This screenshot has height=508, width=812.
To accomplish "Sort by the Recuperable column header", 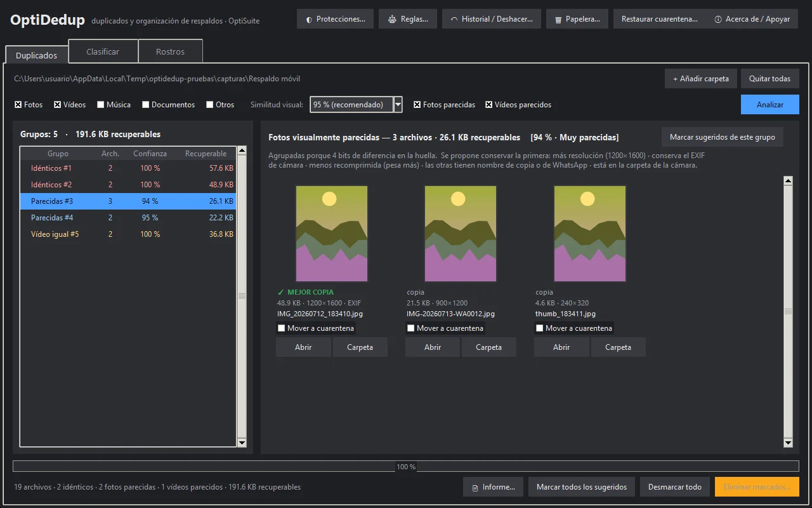I will (206, 154).
